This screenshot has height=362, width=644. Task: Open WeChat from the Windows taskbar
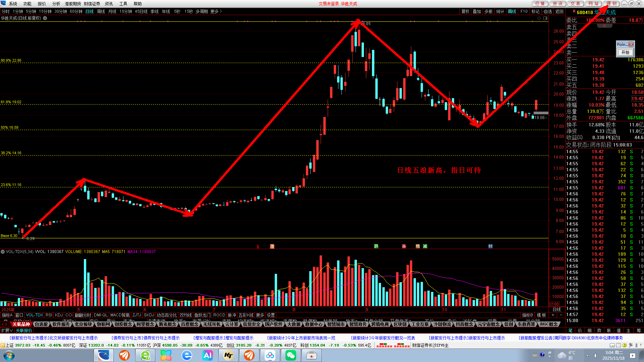coord(290,355)
